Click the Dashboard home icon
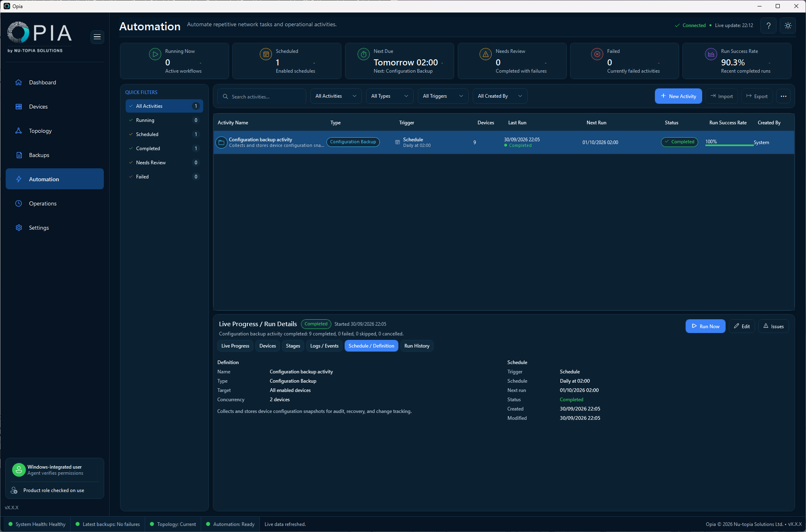The image size is (806, 532). pos(19,82)
